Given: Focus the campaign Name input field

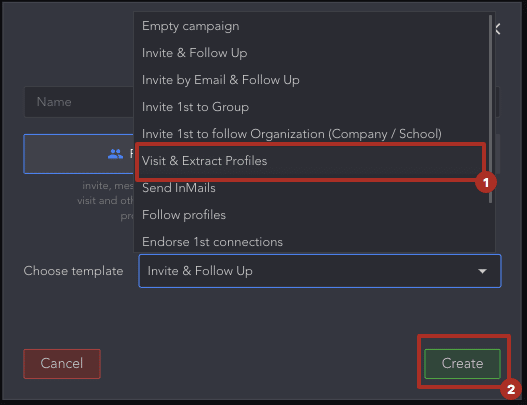Looking at the screenshot, I should point(79,102).
